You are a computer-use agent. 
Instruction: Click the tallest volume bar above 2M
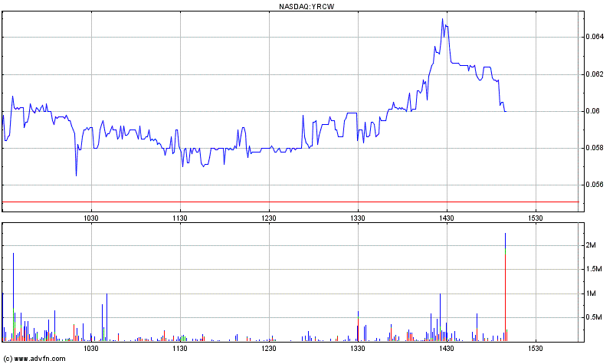505,287
